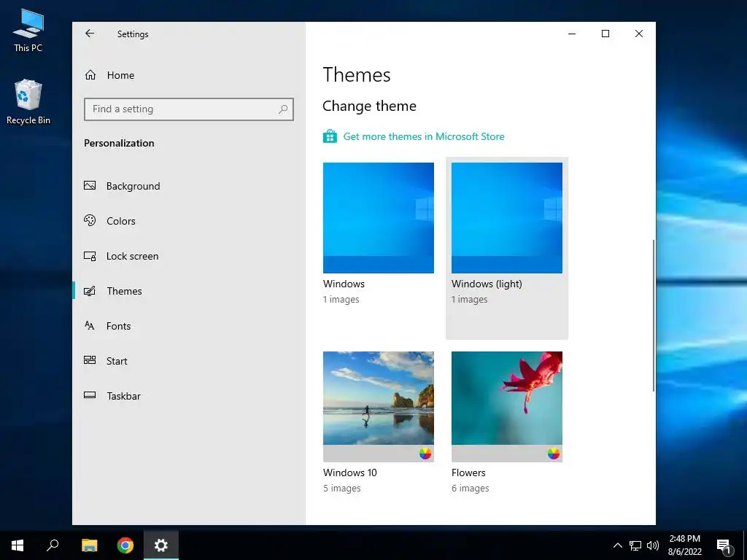Viewport: 747px width, 560px height.
Task: Click the Lock screen icon
Action: pos(90,256)
